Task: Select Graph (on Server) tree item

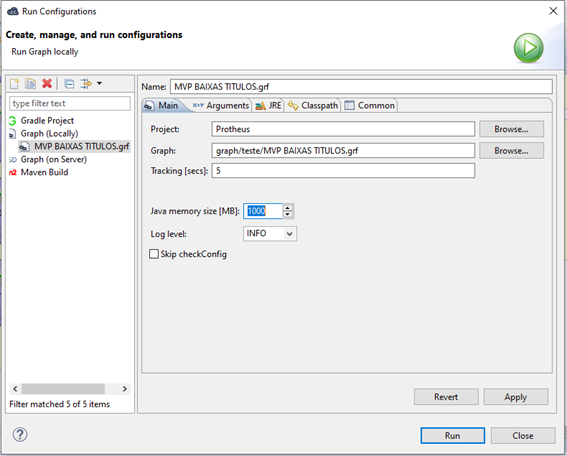Action: (54, 159)
